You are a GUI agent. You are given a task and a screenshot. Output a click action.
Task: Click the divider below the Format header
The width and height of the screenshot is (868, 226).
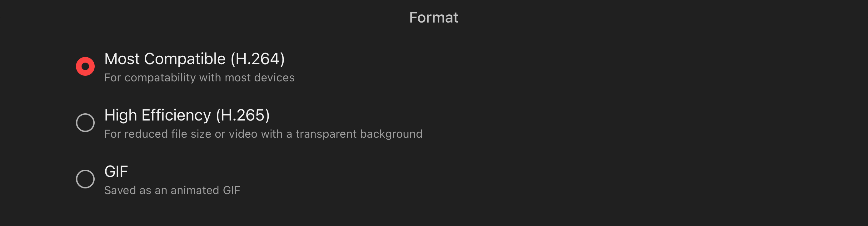(x=433, y=37)
